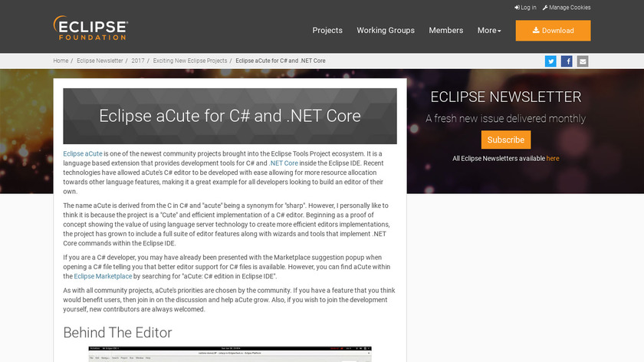The width and height of the screenshot is (644, 362).
Task: Click the 'ECLIPSE NEWSLETTER' sidebar heading
Action: point(506,97)
